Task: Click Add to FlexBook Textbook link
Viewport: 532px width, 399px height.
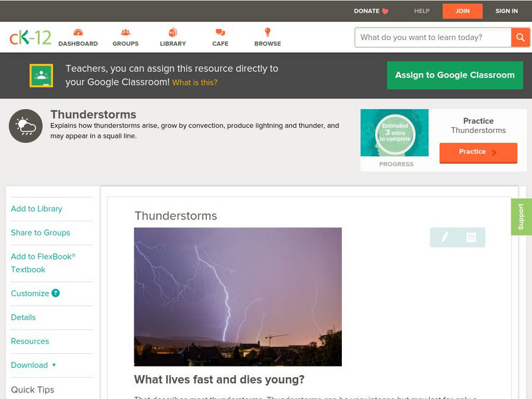Action: pyautogui.click(x=43, y=263)
